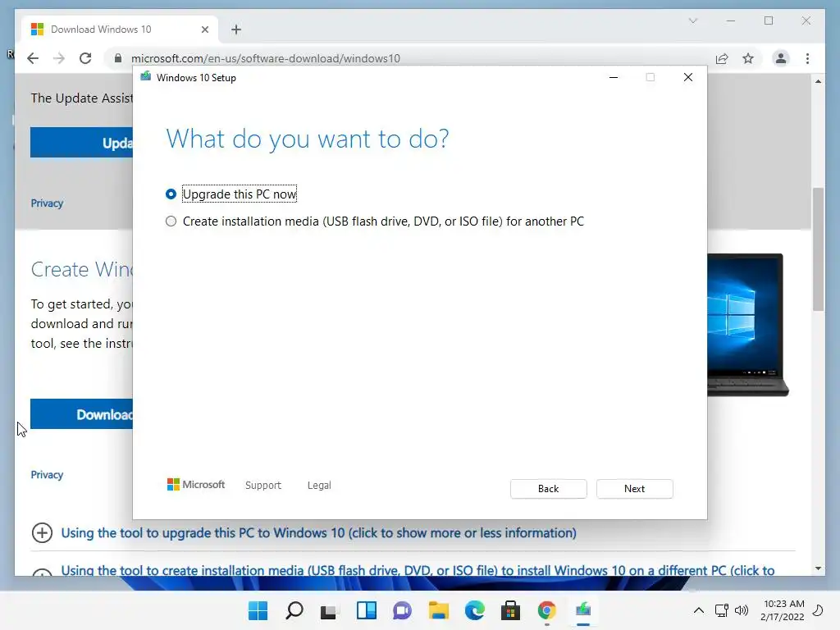
Task: Open clock and date 10:23 AM
Action: (783, 610)
